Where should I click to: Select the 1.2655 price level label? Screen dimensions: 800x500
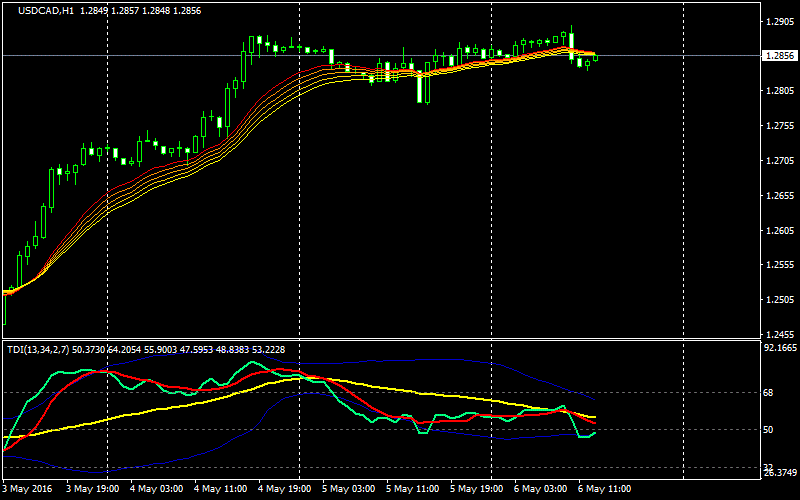point(778,196)
